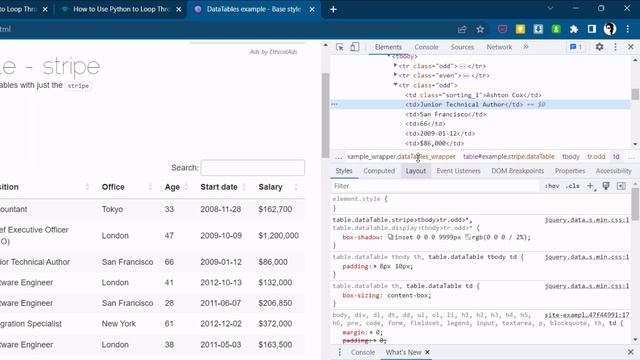Select the $86,000 td node

(x=434, y=143)
